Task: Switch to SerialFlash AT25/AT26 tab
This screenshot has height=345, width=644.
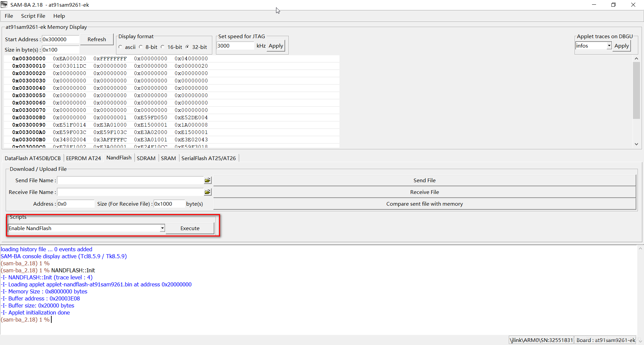Action: 209,158
